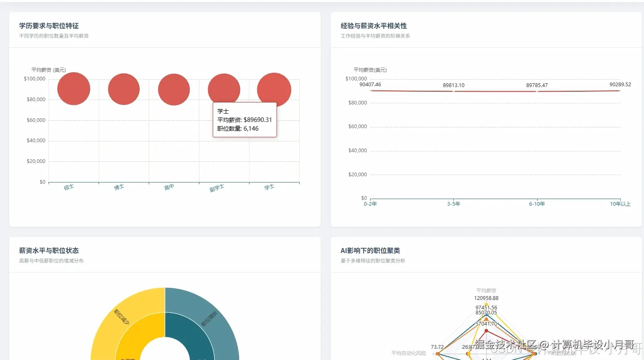The image size is (644, 360).
Task: Click the 薪资水平与职位状态 card title
Action: pos(49,251)
